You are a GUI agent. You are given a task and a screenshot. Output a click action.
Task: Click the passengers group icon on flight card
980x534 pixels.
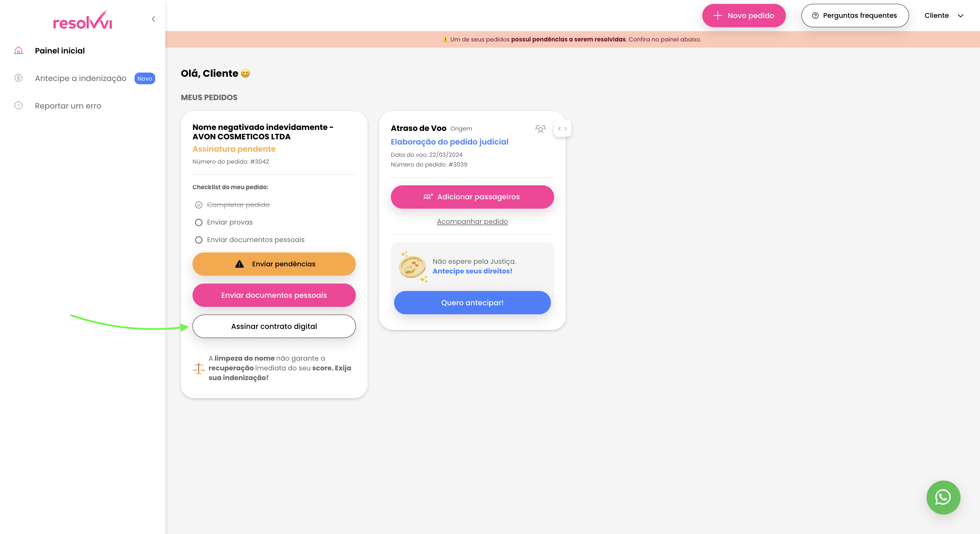pos(540,129)
